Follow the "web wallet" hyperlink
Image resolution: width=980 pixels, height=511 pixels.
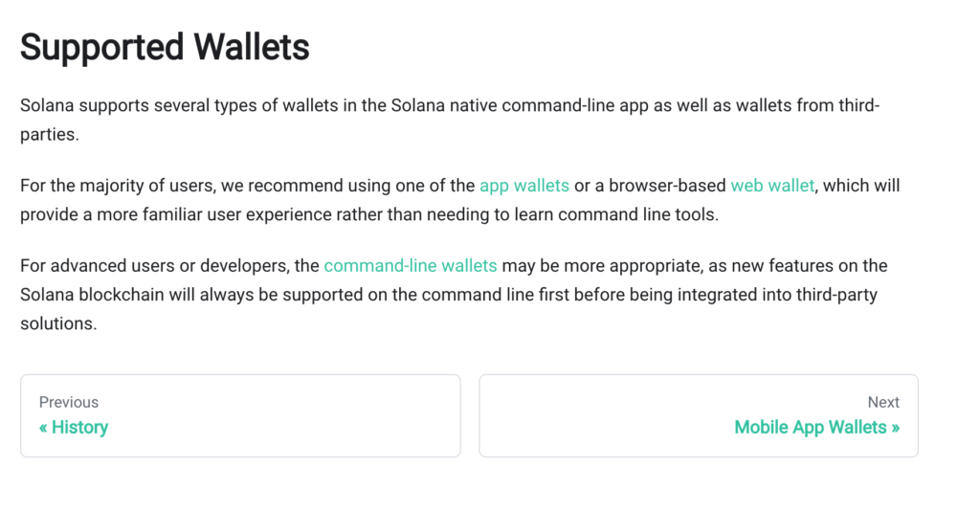click(x=772, y=186)
